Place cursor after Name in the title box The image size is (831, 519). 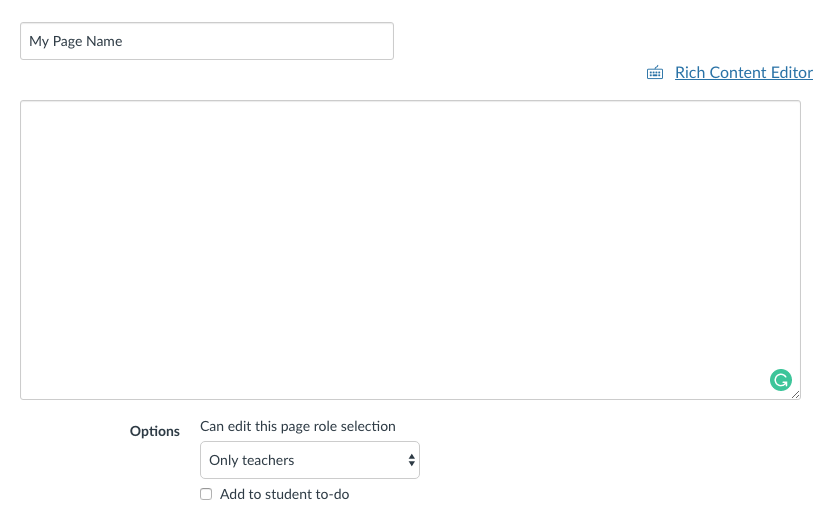[123, 41]
